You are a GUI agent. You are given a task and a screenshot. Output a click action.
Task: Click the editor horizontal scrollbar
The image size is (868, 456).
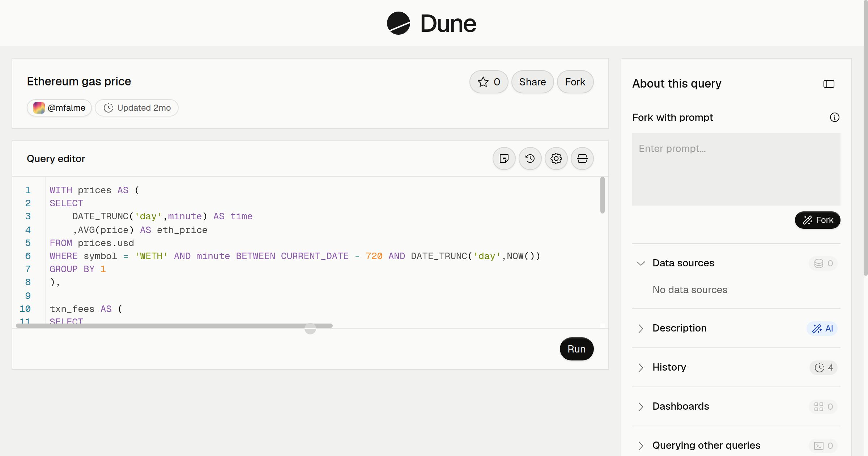174,326
